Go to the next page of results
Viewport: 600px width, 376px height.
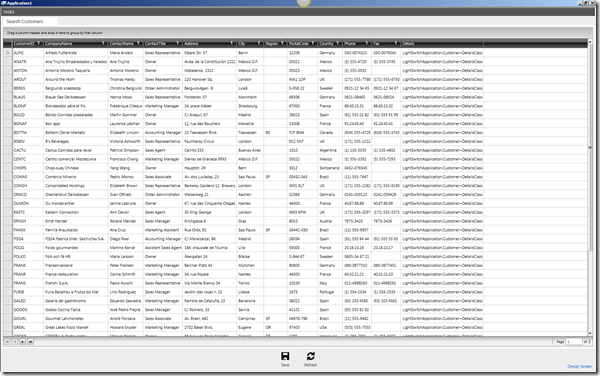point(23,342)
